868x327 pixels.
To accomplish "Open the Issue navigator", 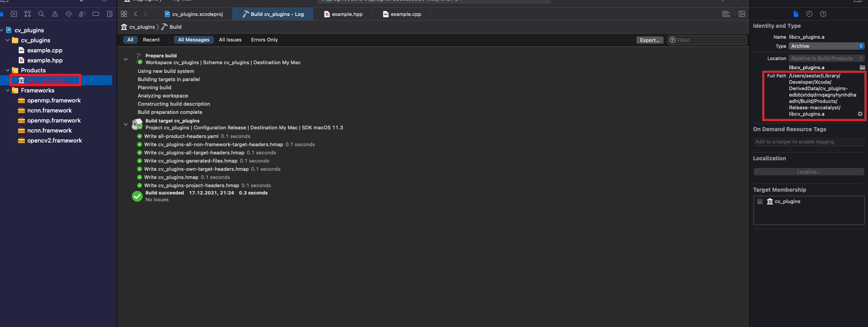I will coord(55,14).
